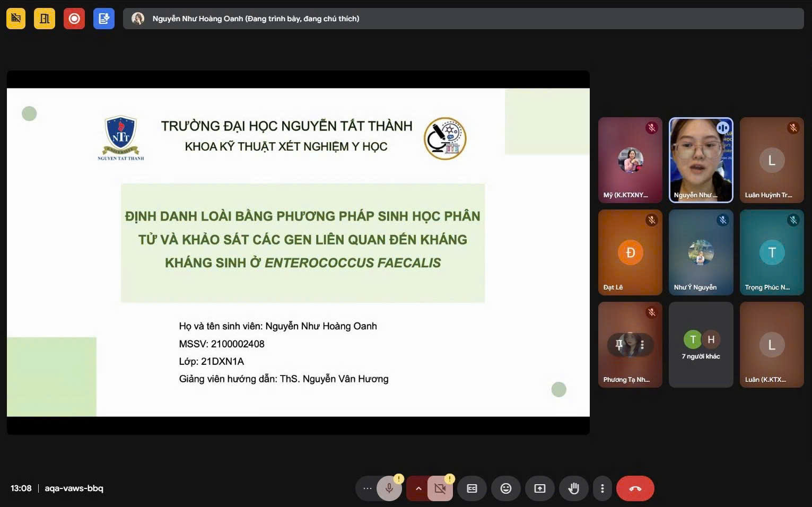The image size is (812, 507).
Task: Select Như Ý Nguyễn's participant tile
Action: tap(701, 252)
